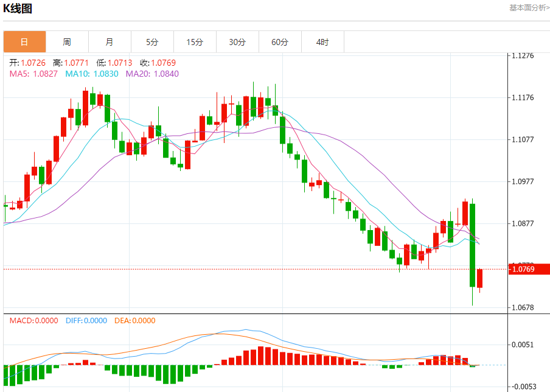Switch to the 15分 interval tab

tap(195, 42)
